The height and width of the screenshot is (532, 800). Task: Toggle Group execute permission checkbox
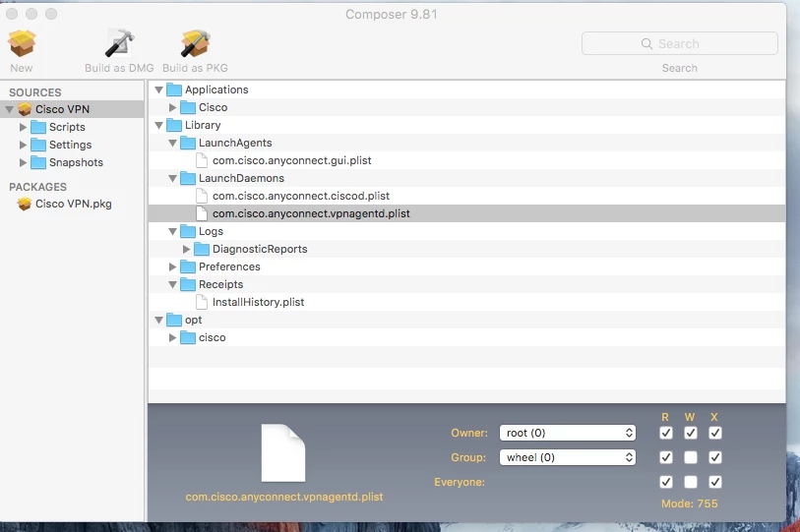click(x=715, y=457)
